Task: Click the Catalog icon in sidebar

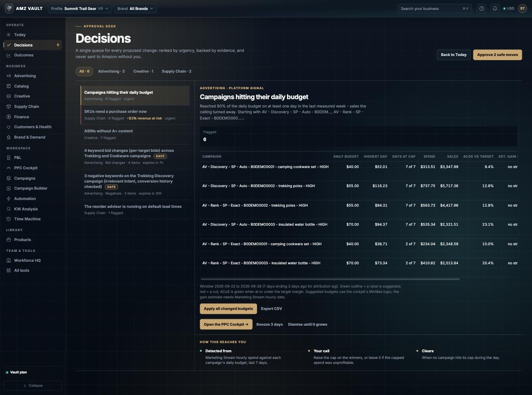Action: [9, 86]
